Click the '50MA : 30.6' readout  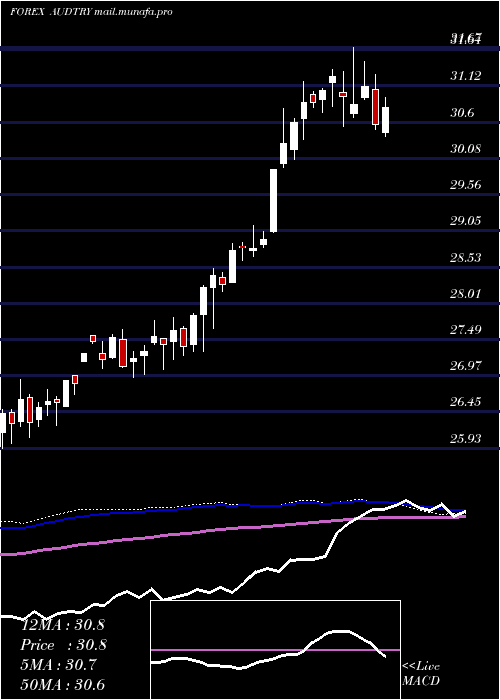[63, 685]
